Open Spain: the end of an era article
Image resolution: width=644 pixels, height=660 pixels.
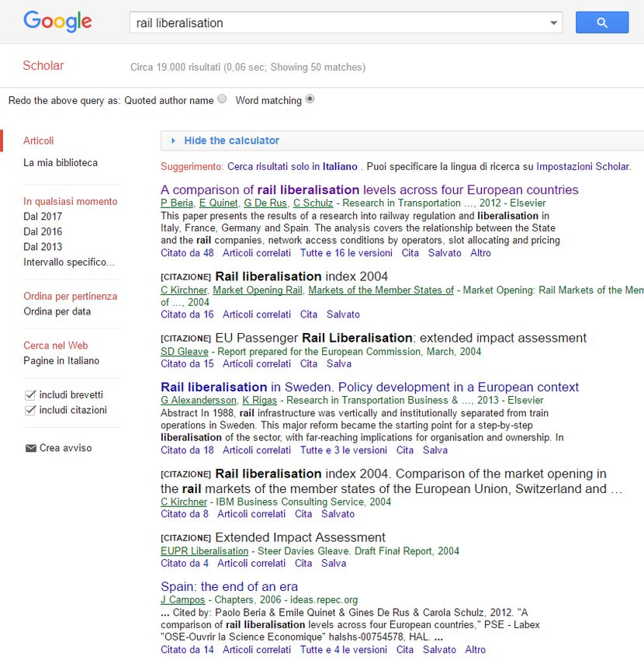click(229, 586)
